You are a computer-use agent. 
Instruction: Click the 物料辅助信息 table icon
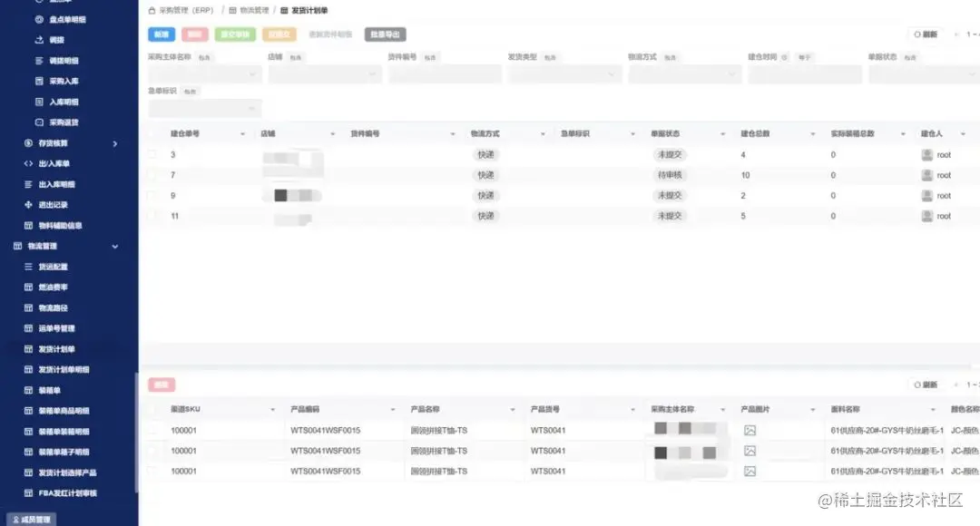tap(28, 226)
